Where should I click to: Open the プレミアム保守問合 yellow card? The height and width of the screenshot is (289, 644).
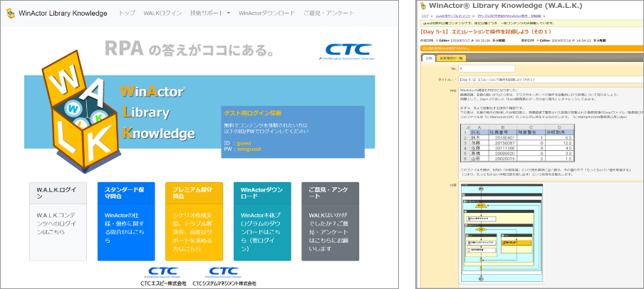click(194, 221)
